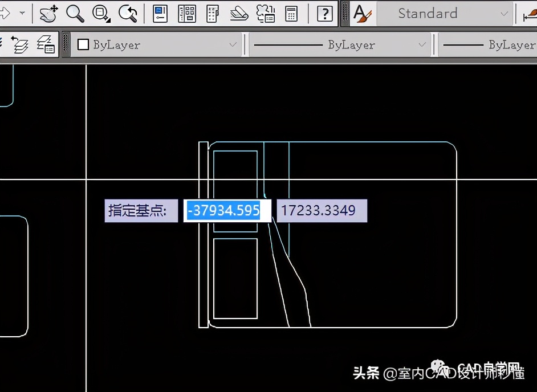Click the DesignCenter toolbar icon

pyautogui.click(x=187, y=14)
